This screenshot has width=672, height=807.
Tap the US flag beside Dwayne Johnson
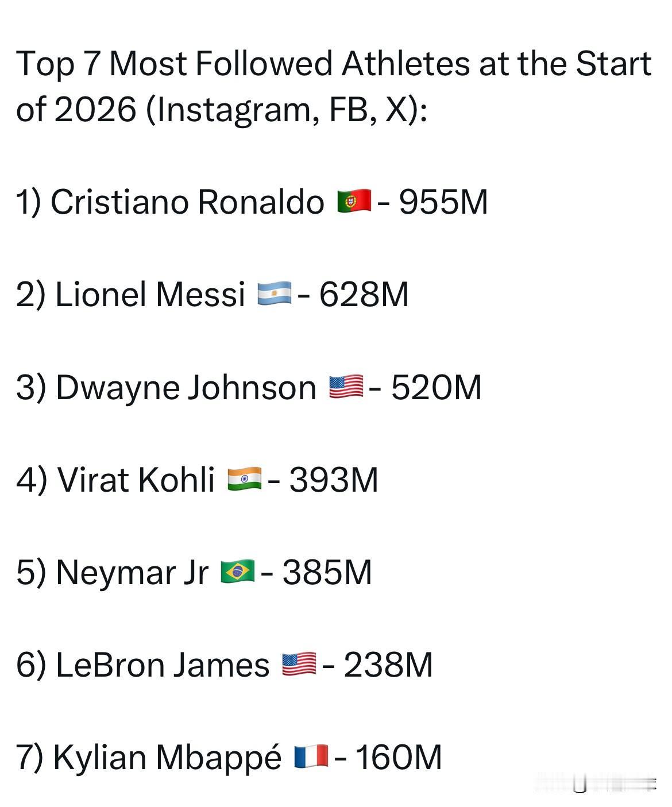(x=346, y=387)
